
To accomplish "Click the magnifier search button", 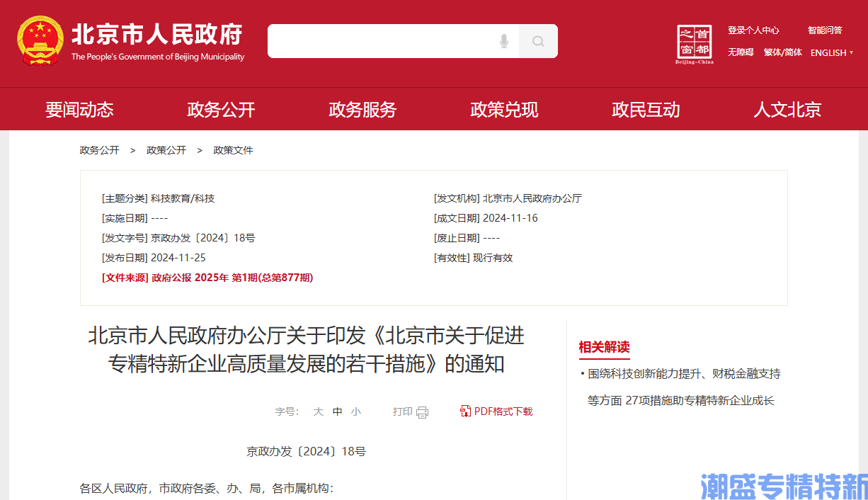I will (x=538, y=41).
